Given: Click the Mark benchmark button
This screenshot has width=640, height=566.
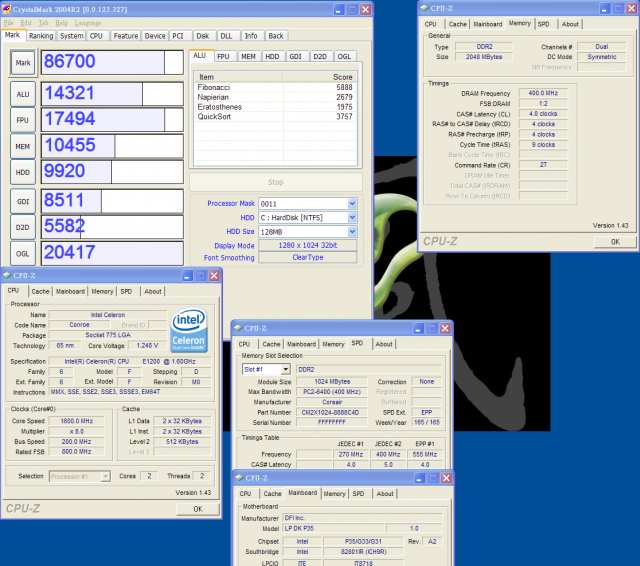Looking at the screenshot, I should click(x=23, y=63).
